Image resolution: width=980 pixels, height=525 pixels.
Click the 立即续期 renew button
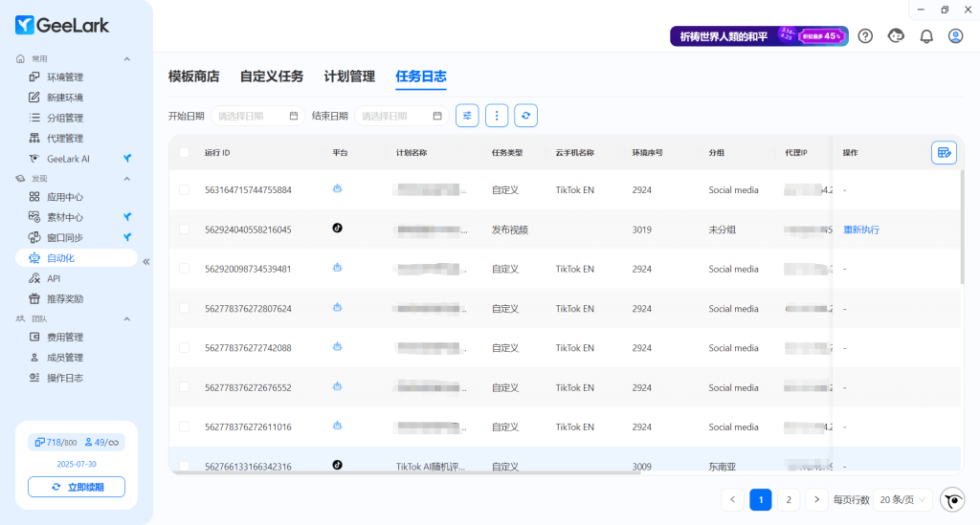pyautogui.click(x=77, y=488)
